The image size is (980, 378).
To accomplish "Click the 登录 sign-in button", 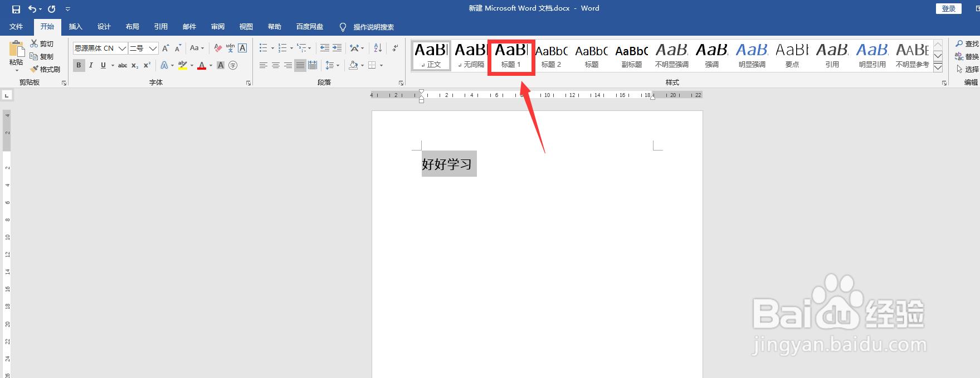I will pyautogui.click(x=949, y=8).
